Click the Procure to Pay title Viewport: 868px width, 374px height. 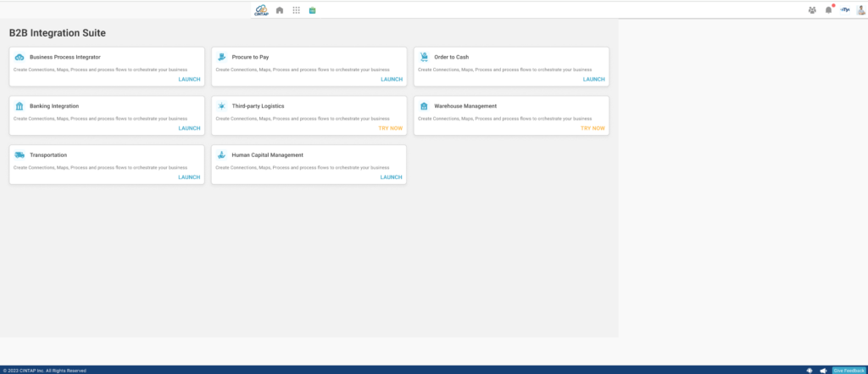[x=250, y=57]
